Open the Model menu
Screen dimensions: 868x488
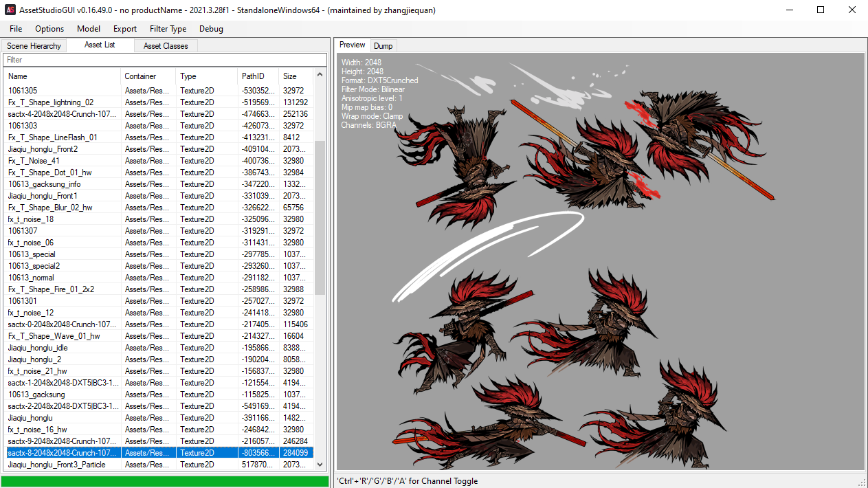coord(89,29)
